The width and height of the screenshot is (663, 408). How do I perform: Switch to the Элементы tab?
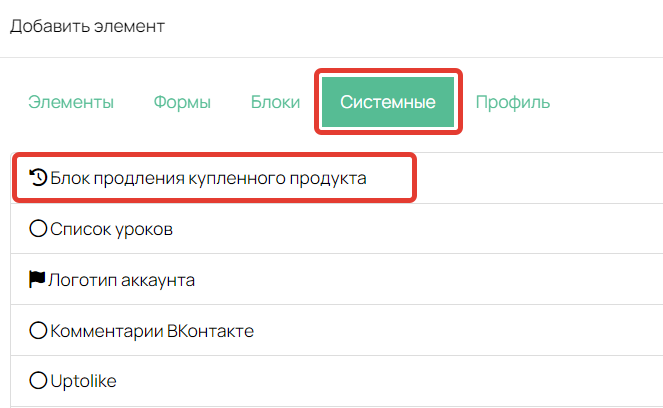[71, 102]
